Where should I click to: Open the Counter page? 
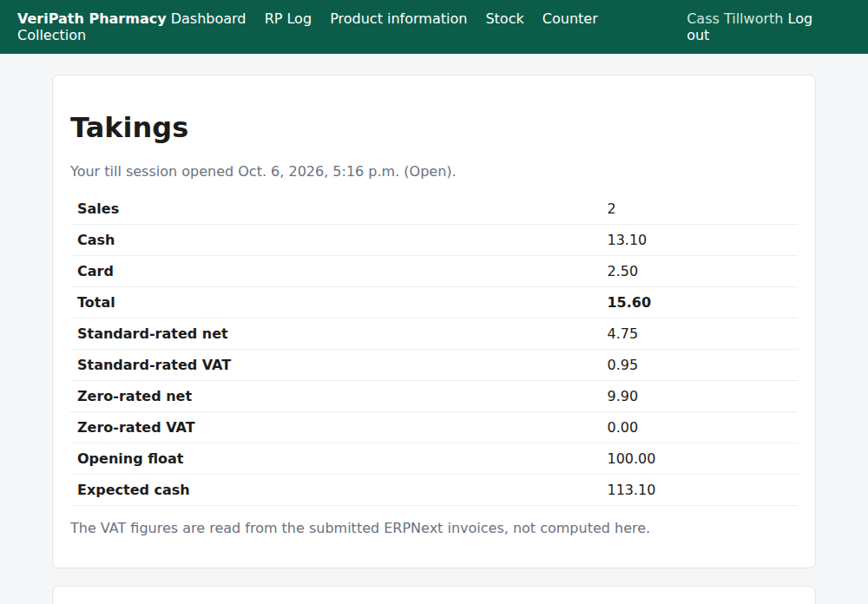(570, 18)
